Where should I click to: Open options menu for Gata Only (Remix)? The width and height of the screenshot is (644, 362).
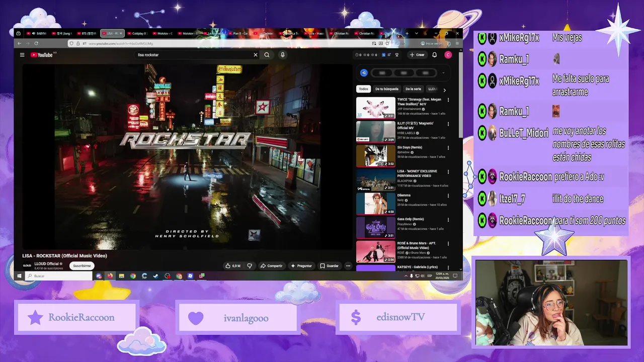(x=448, y=220)
